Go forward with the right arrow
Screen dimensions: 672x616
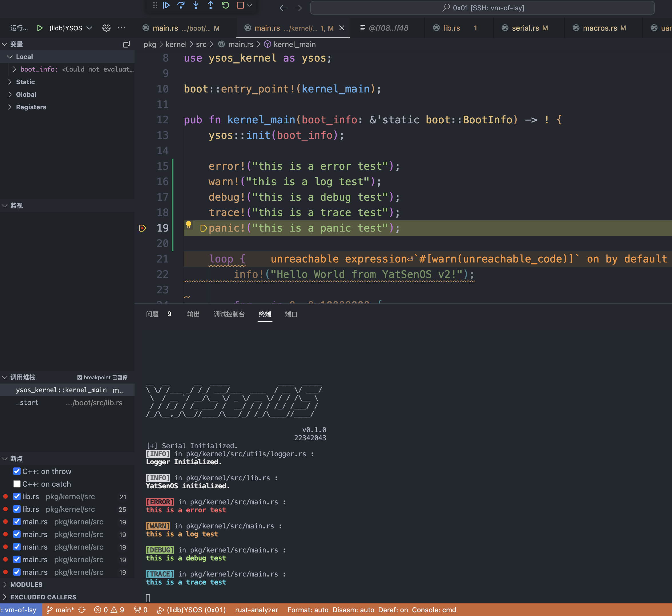tap(298, 8)
